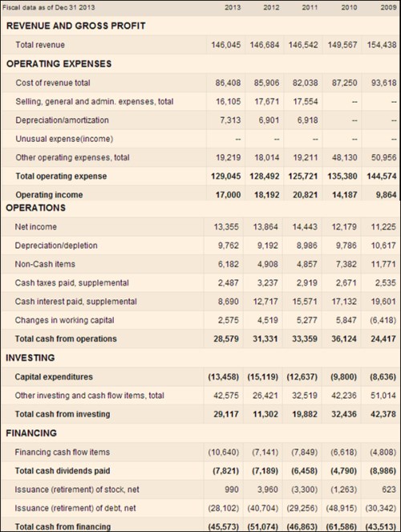The width and height of the screenshot is (401, 532).
Task: Click the Capital expenditures row label
Action: (x=54, y=376)
